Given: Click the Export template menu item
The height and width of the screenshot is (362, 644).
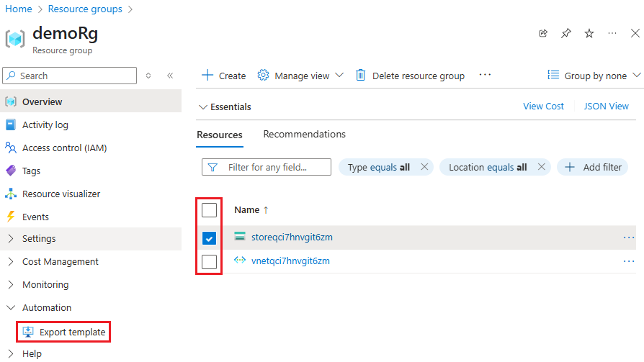Looking at the screenshot, I should coord(72,332).
